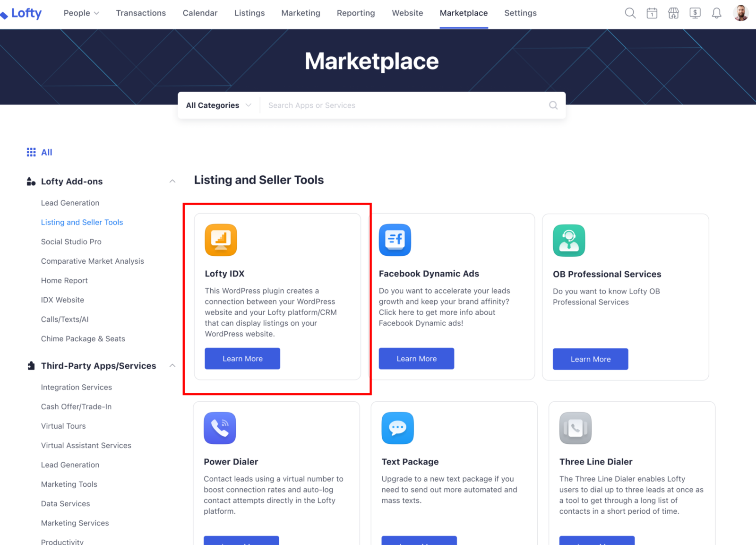Click the Power Dialer phone icon
Image resolution: width=756 pixels, height=553 pixels.
(220, 428)
